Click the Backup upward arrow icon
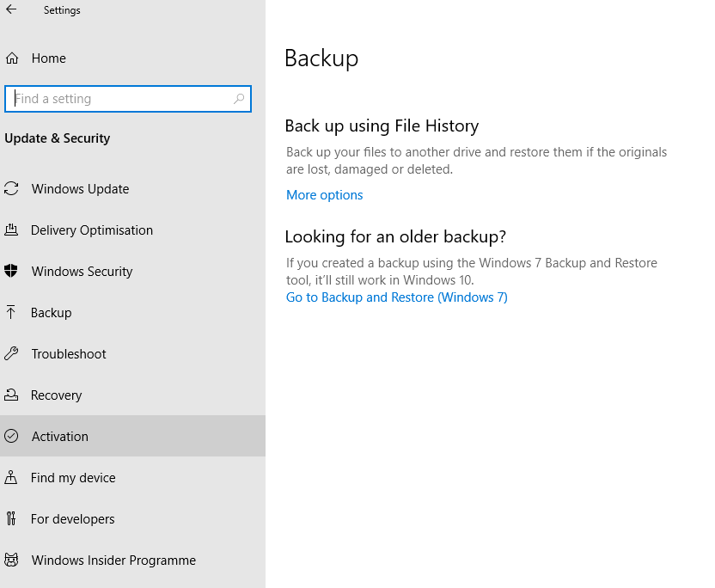 coord(11,312)
